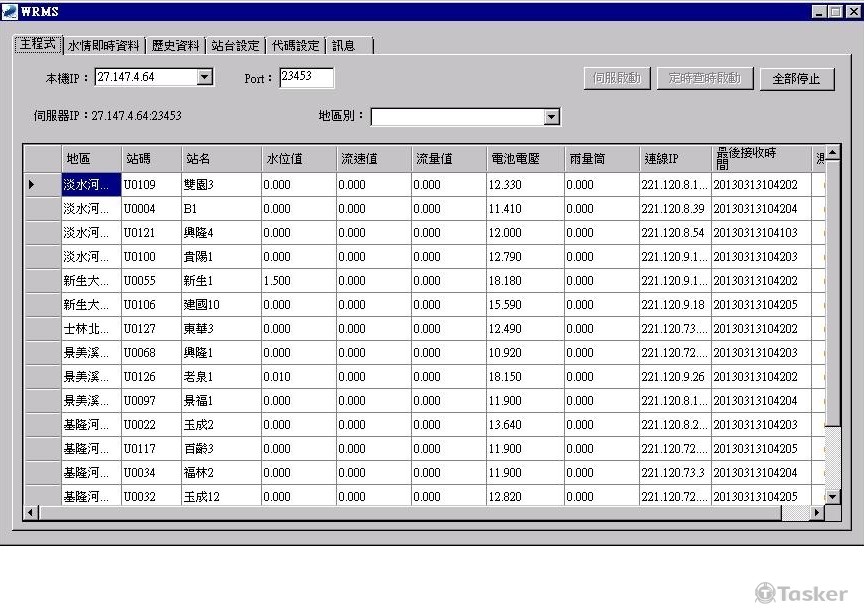
Task: Click the table's scroll up arrow
Action: 832,153
